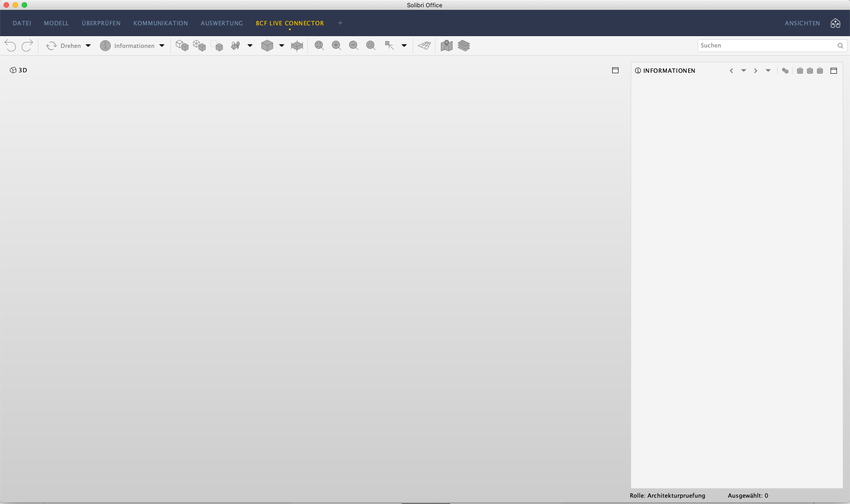Switch to the AUSWERTUNG tab
Screen dimensions: 850x504
click(222, 23)
